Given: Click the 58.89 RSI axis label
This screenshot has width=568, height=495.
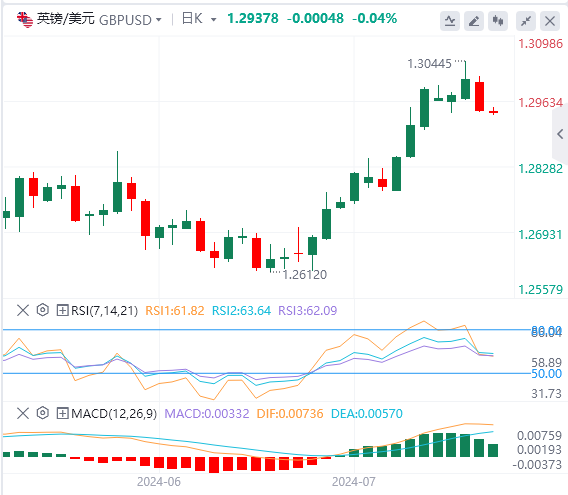Looking at the screenshot, I should coord(546,362).
